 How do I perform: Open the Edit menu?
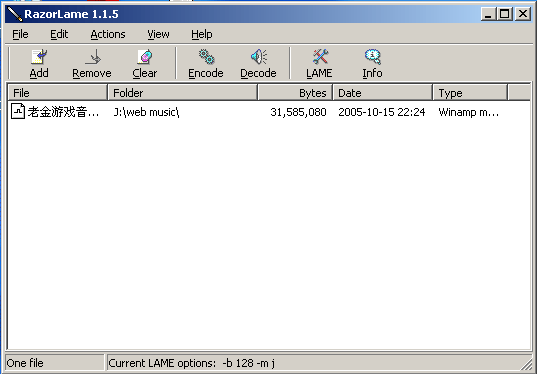(x=59, y=34)
